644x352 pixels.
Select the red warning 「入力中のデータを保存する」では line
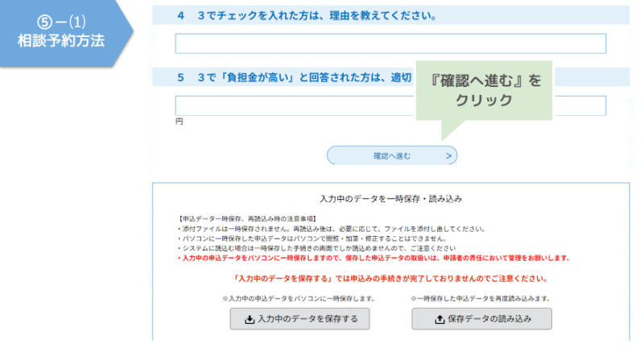(x=391, y=279)
